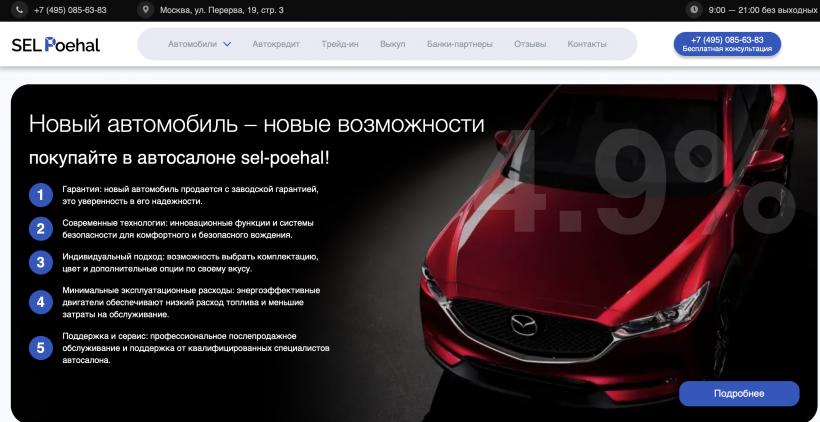Screen dimensions: 820x422
Task: Navigate to Отзывы page
Action: [530, 44]
